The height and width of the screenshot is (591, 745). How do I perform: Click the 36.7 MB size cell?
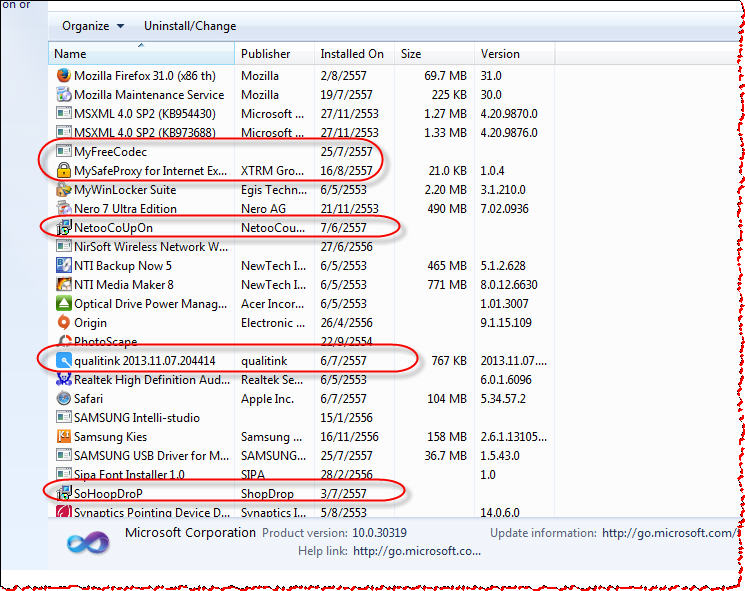pos(445,456)
